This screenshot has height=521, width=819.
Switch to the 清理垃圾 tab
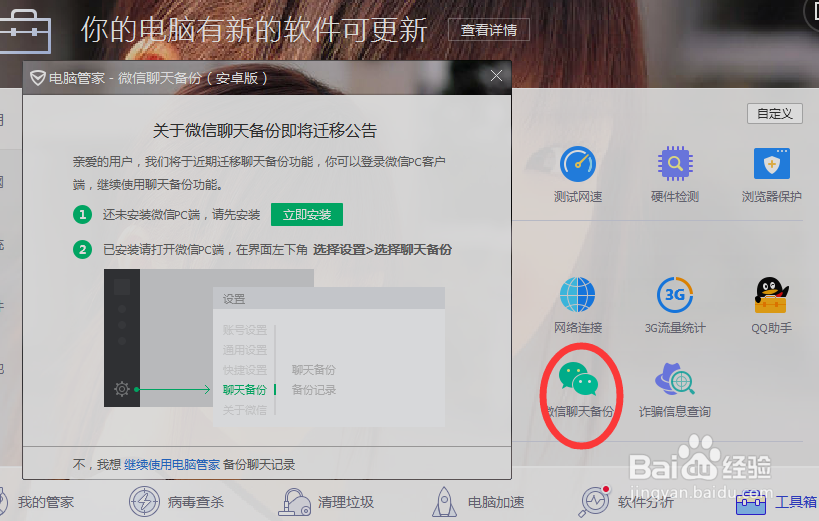pos(326,502)
